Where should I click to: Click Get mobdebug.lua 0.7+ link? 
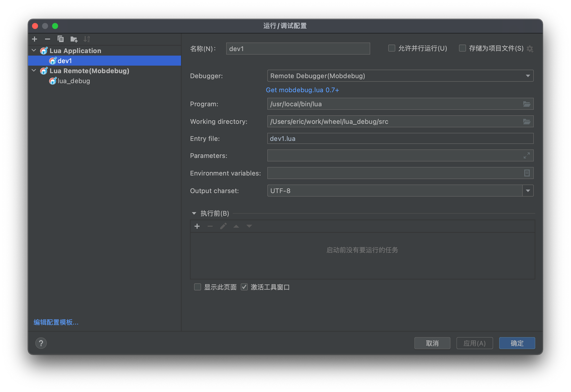[302, 90]
